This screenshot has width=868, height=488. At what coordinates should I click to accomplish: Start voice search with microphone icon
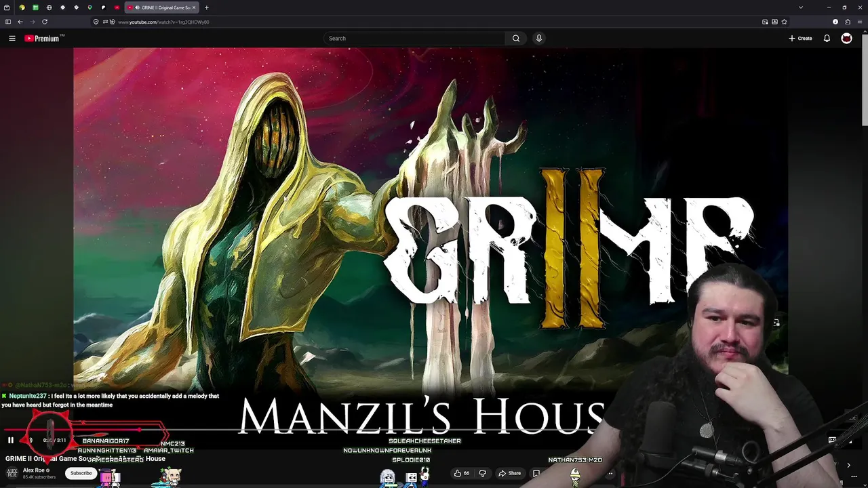tap(539, 39)
